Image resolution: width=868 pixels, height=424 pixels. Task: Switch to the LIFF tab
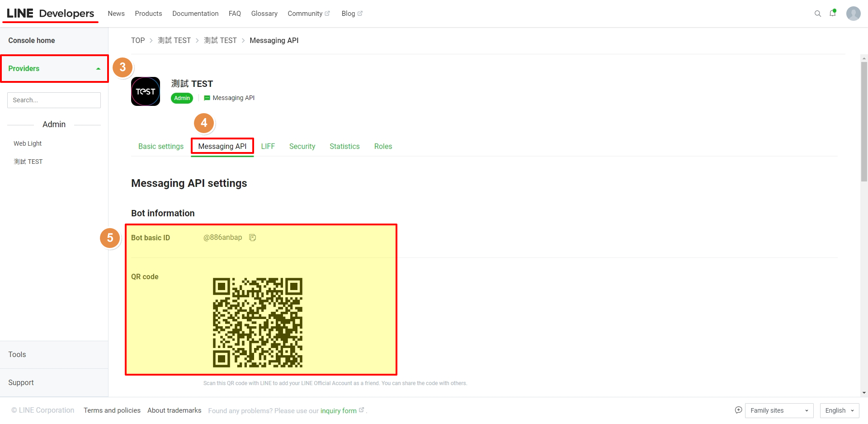point(268,146)
